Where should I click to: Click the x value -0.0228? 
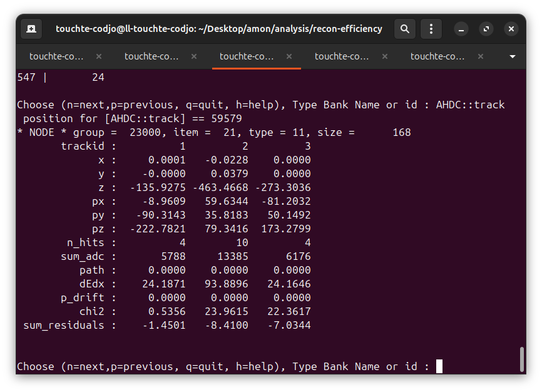click(x=227, y=160)
